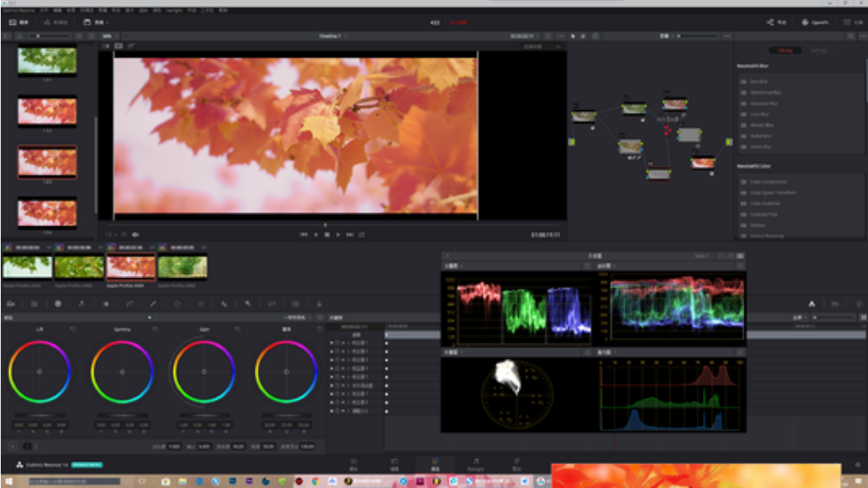Open the viewer zoom percentage dropdown
This screenshot has height=488, width=868.
[x=109, y=36]
